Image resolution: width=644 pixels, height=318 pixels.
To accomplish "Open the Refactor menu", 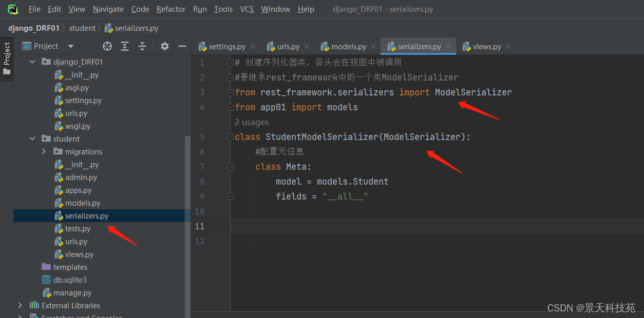I will pyautogui.click(x=171, y=9).
